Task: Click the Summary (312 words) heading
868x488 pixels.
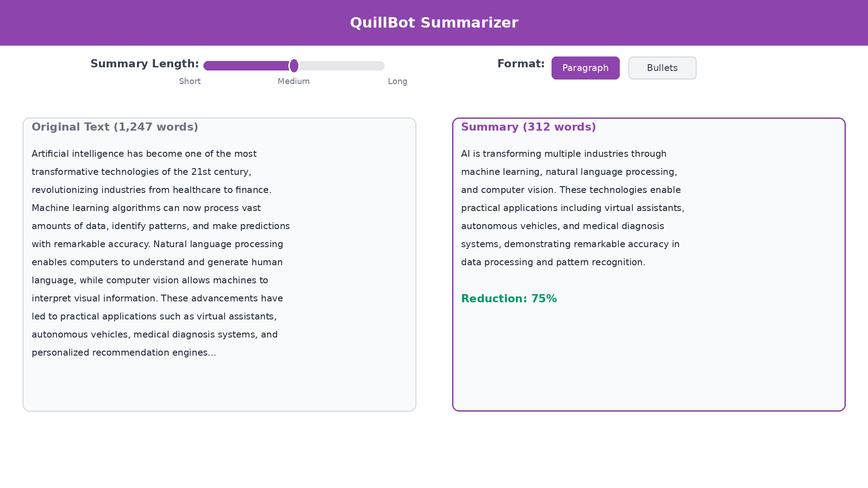Action: [x=528, y=127]
